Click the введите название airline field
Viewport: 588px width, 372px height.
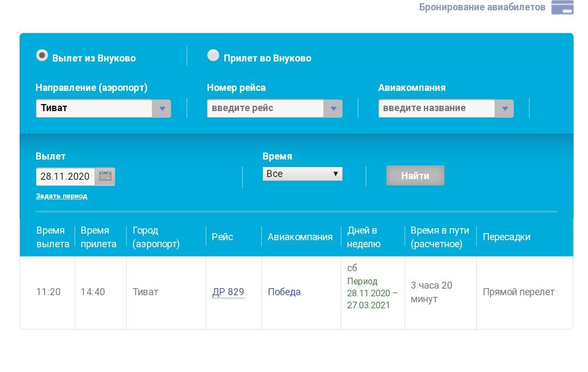[437, 108]
